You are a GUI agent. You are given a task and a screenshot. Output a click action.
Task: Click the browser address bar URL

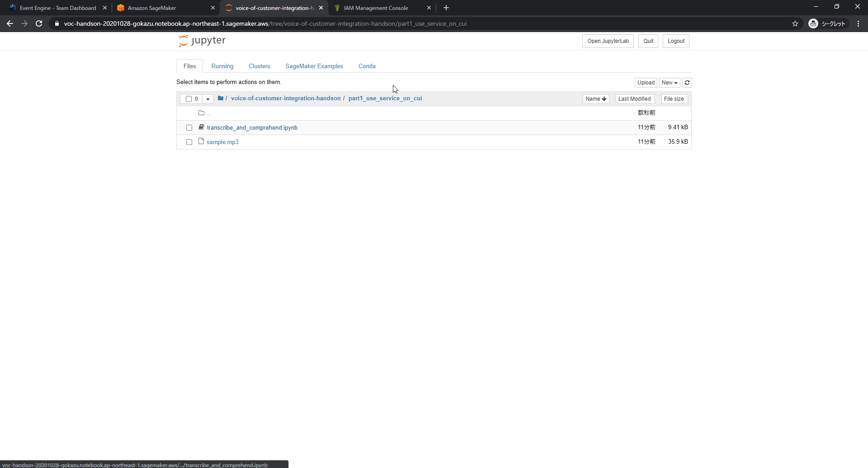[x=265, y=23]
